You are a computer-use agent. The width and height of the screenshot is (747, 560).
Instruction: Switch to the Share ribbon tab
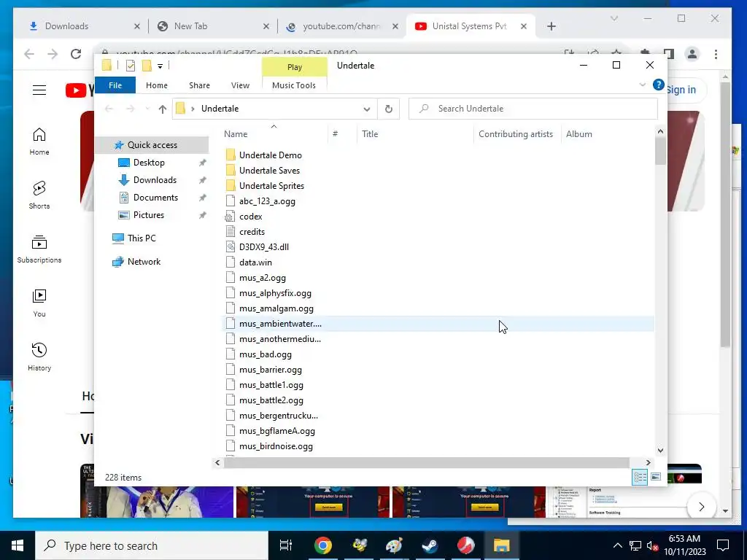199,85
